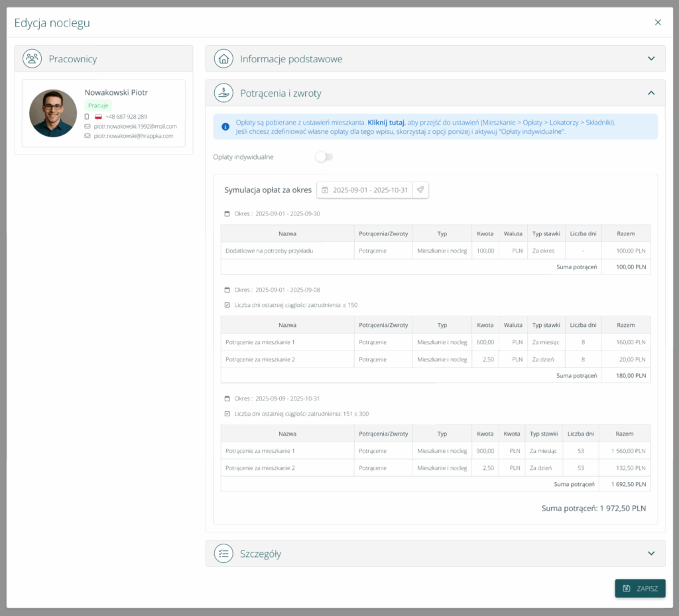Click the house icon beside Informacje podstawowe
This screenshot has height=616, width=679.
tap(224, 59)
